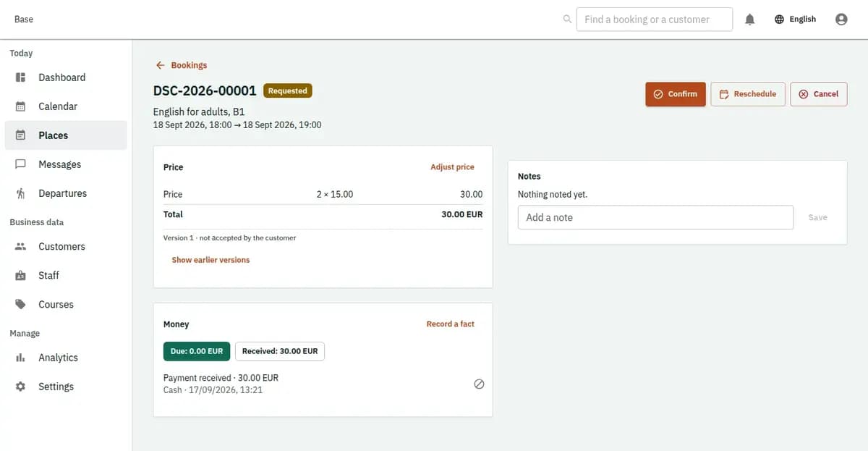Click the Due: 0.00 EUR badge
This screenshot has height=451, width=868.
click(197, 351)
